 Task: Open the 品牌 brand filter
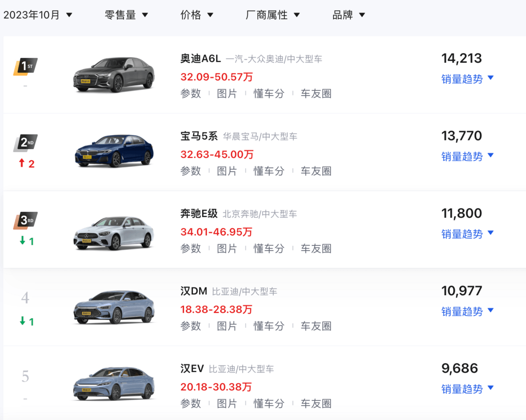click(x=349, y=15)
